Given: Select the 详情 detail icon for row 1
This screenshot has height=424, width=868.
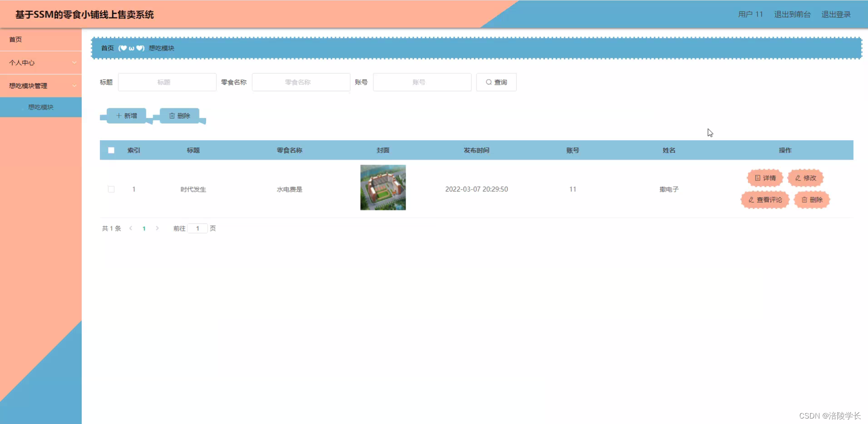Looking at the screenshot, I should (x=758, y=177).
